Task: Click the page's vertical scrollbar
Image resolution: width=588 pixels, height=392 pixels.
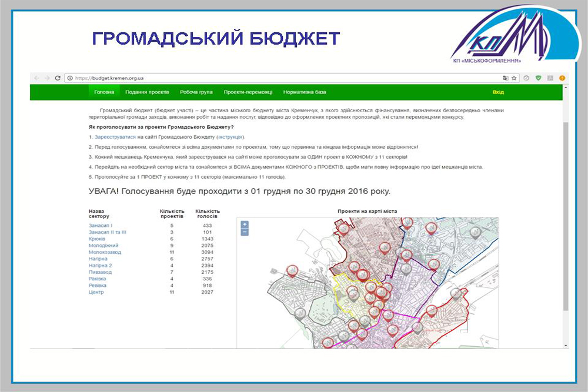Action: [566, 212]
